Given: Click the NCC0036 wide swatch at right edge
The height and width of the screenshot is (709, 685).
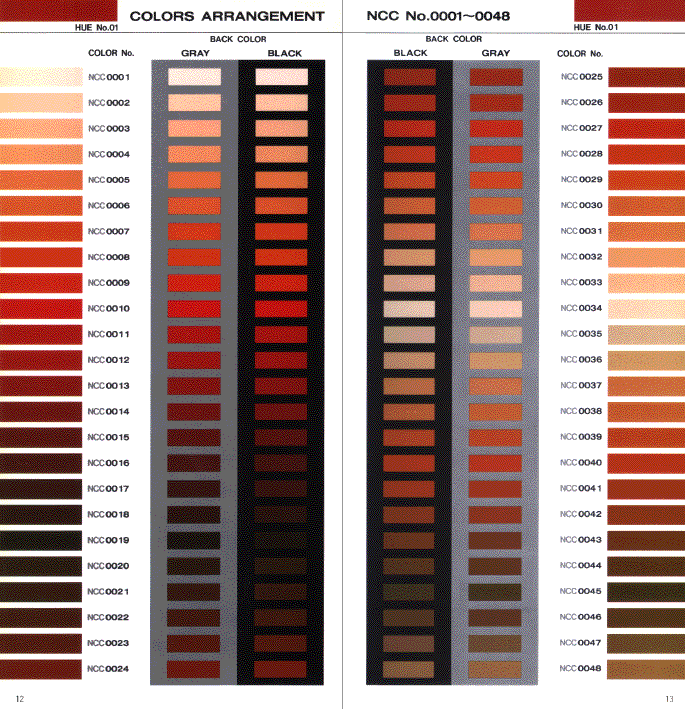Looking at the screenshot, I should [646, 360].
